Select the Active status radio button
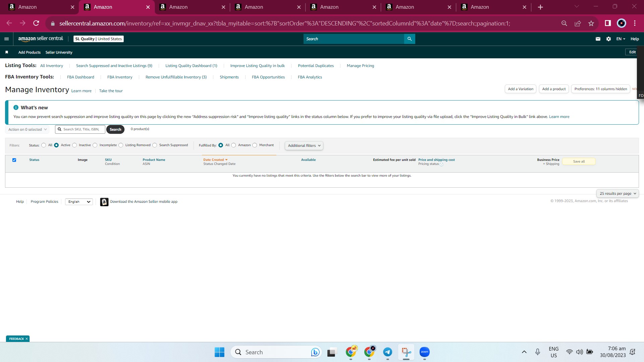644x362 pixels. 56,145
